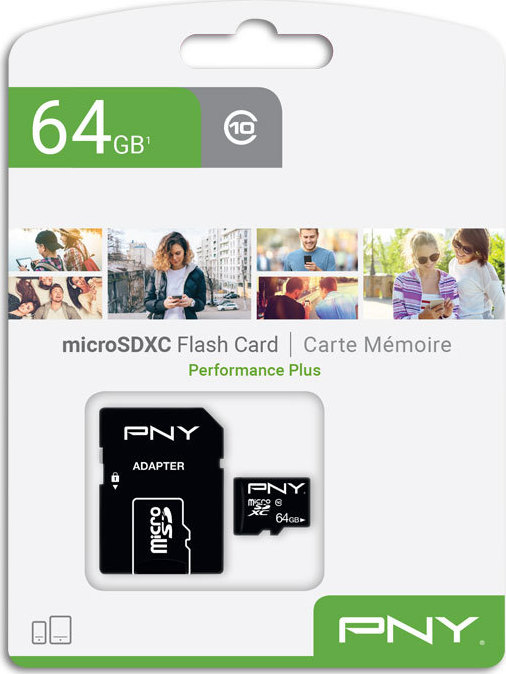Click photo of two women with sunglasses
The image size is (506, 674).
(x=433, y=273)
